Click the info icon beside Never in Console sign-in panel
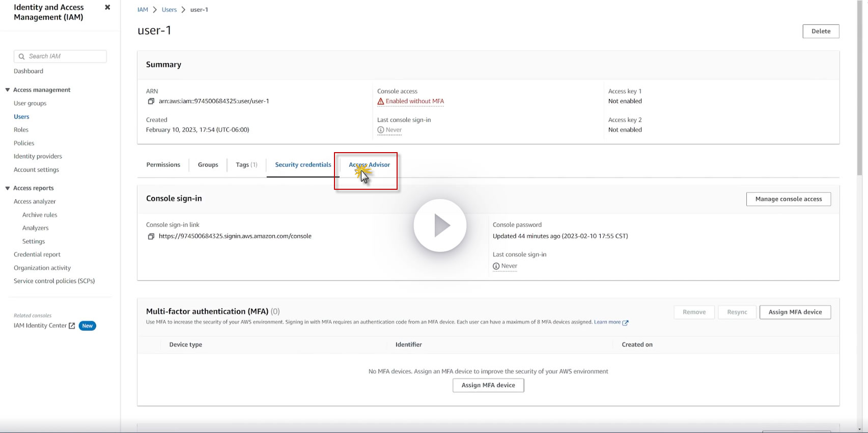The height and width of the screenshot is (433, 868). coord(496,266)
